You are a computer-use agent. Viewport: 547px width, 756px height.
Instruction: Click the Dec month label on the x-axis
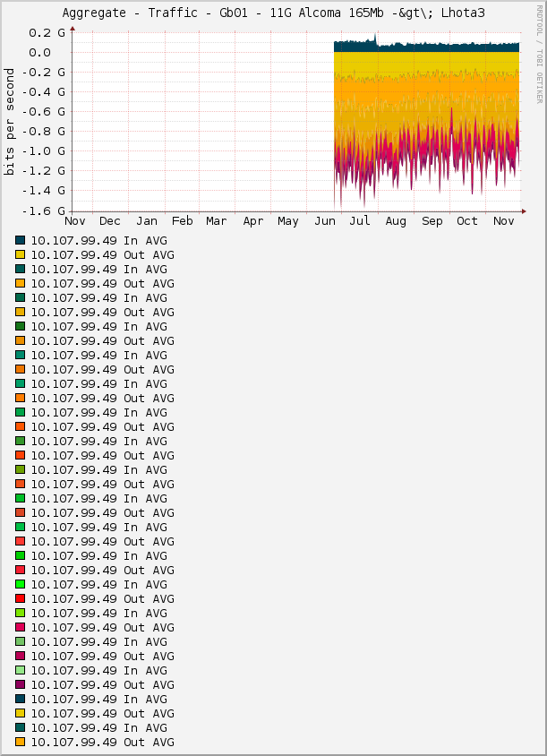pos(110,221)
